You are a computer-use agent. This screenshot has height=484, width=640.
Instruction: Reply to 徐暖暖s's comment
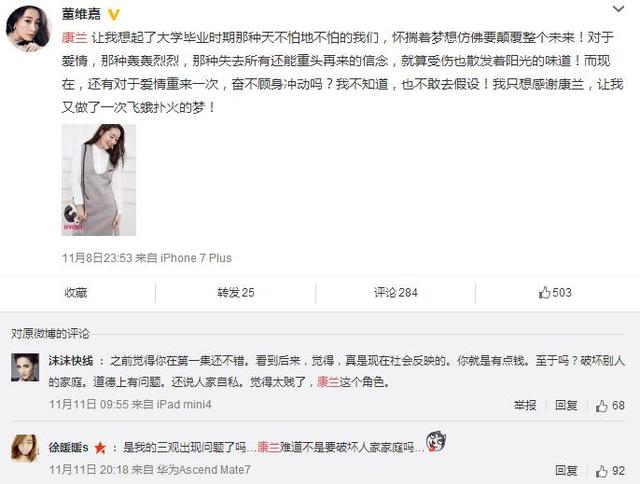coord(566,471)
